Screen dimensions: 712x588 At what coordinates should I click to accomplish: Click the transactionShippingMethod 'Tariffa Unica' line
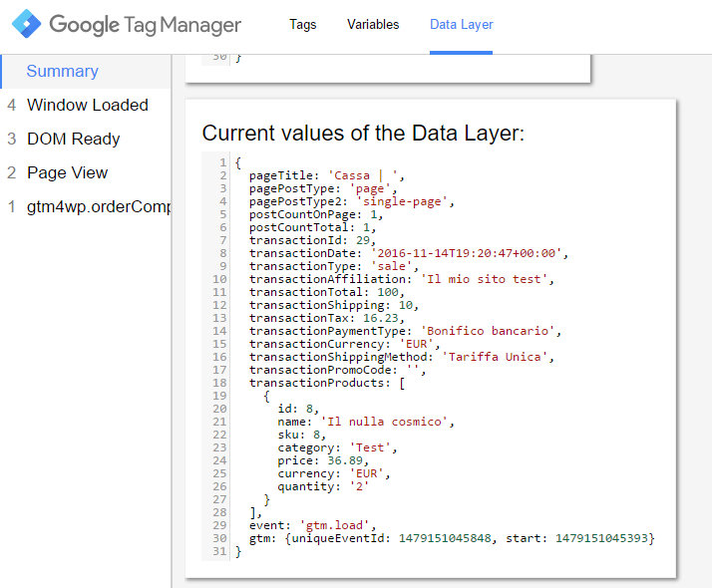[402, 357]
